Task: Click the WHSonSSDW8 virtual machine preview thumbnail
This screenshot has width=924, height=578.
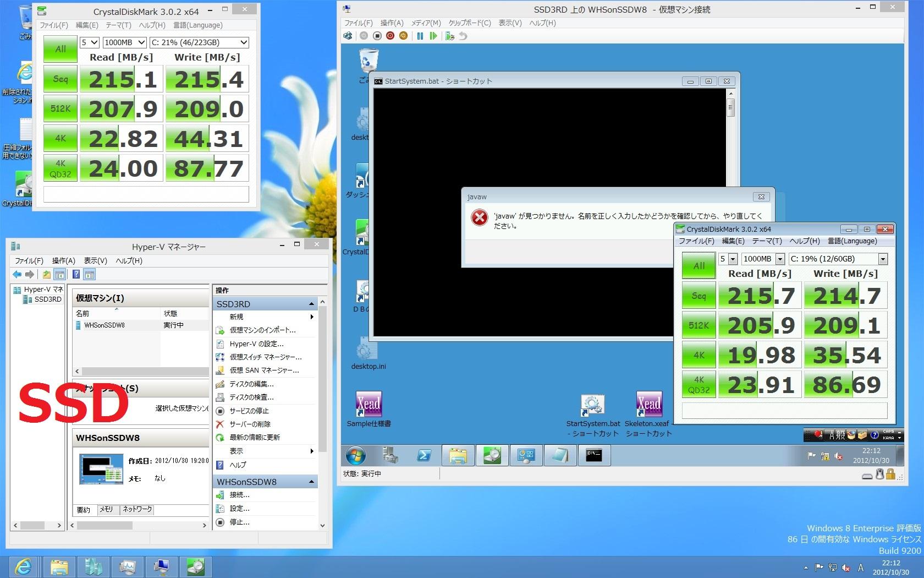Action: (101, 469)
